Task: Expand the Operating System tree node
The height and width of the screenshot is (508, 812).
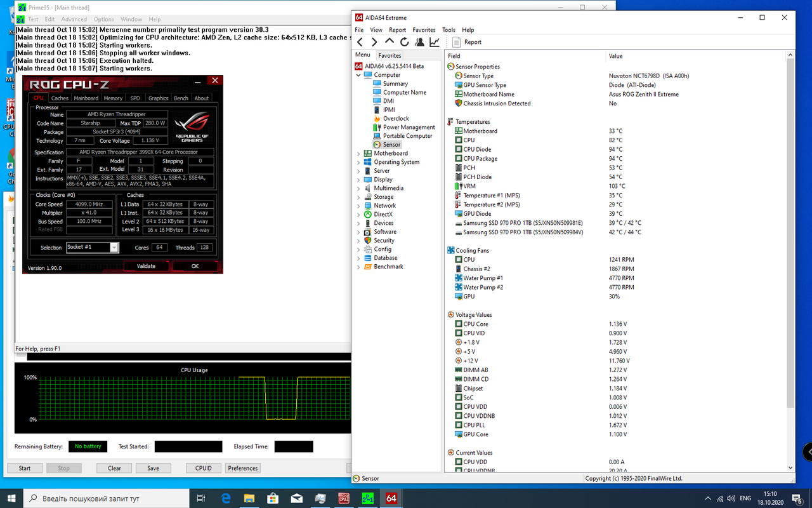Action: (358, 162)
